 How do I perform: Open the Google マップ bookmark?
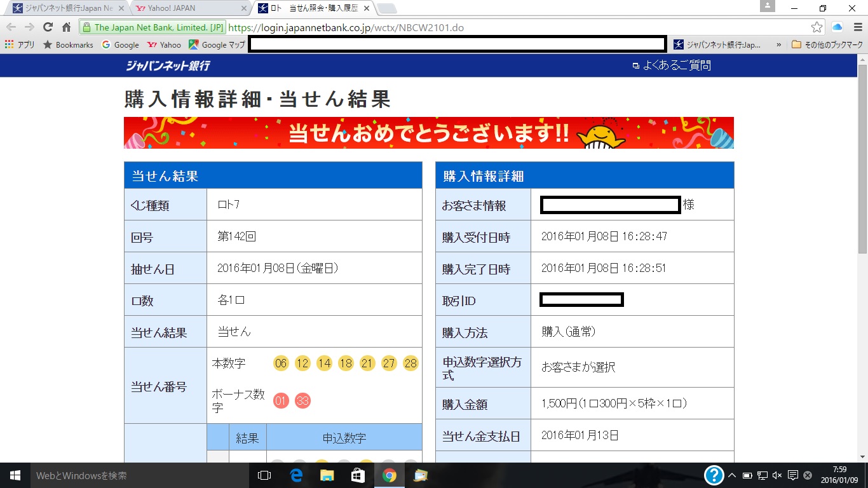click(217, 44)
